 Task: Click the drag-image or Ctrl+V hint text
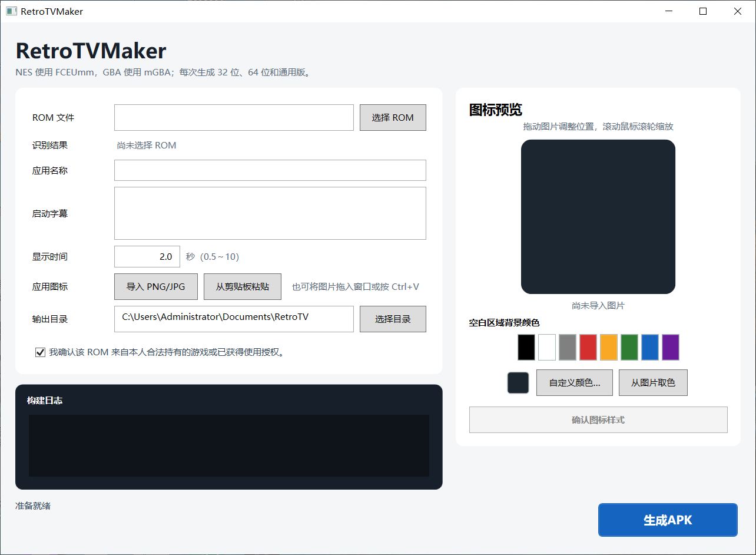coord(356,287)
